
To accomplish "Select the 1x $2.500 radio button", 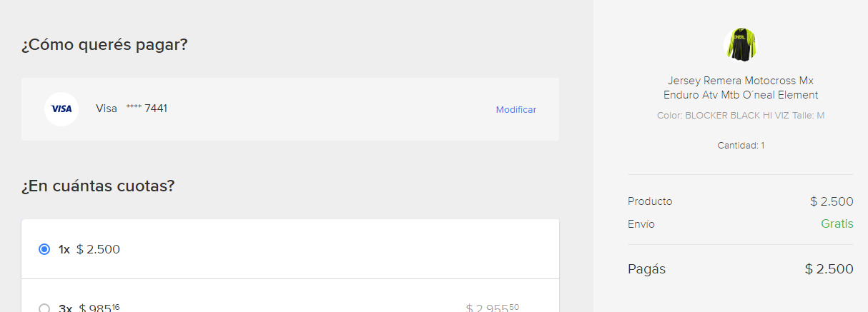I will [x=44, y=249].
